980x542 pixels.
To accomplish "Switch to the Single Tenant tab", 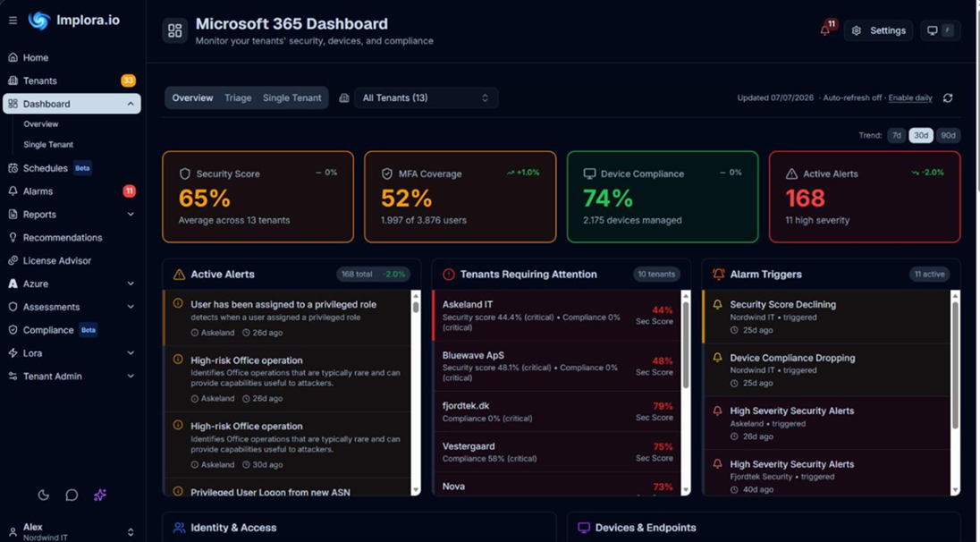I will 291,98.
